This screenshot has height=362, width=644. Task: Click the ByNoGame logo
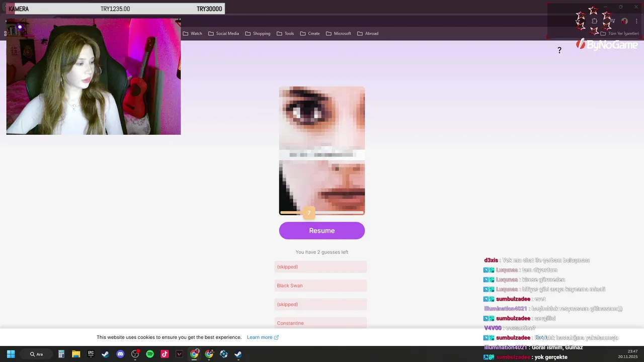coord(607,44)
